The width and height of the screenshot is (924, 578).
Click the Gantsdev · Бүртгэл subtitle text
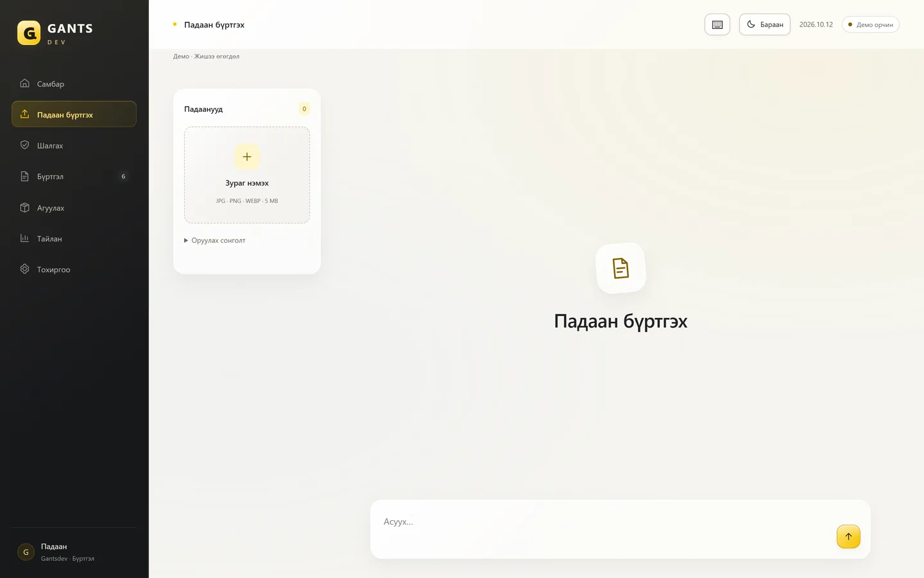click(x=67, y=559)
